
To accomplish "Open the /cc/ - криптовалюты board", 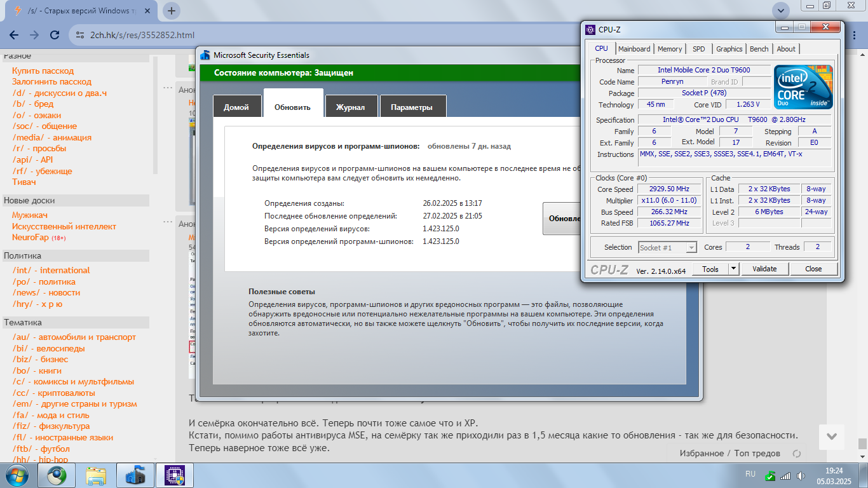I will [53, 393].
